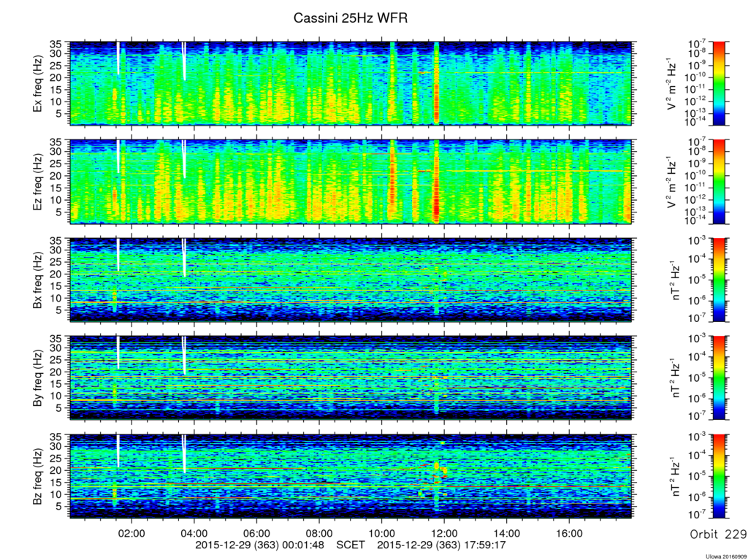Click the By panel color scale bar

[719, 377]
